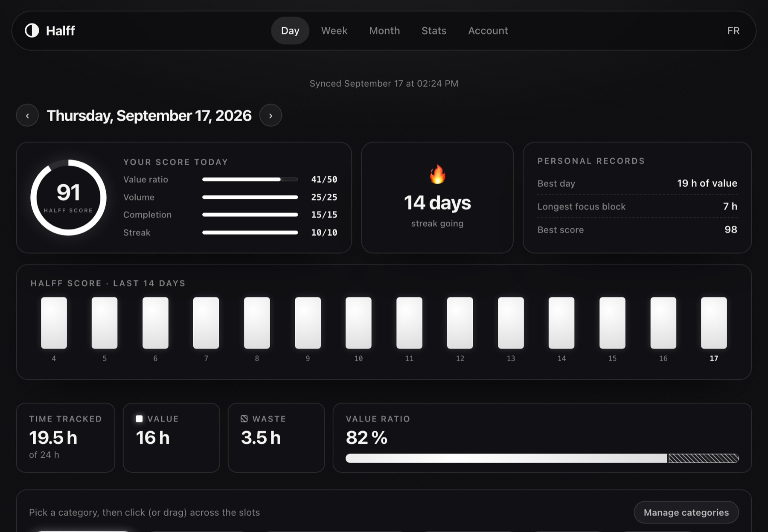Switch language with the FR button
The image size is (768, 532).
tap(733, 31)
